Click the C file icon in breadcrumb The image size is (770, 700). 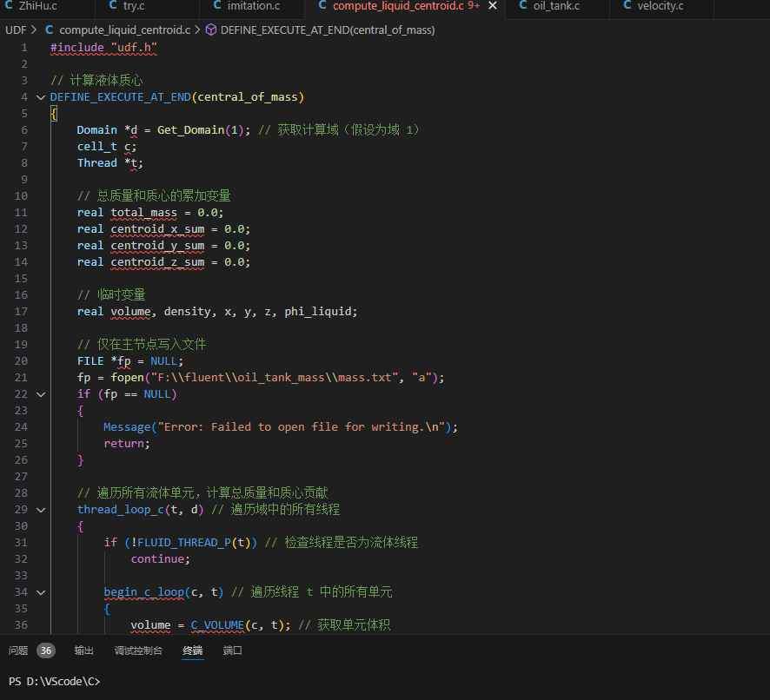click(x=49, y=30)
